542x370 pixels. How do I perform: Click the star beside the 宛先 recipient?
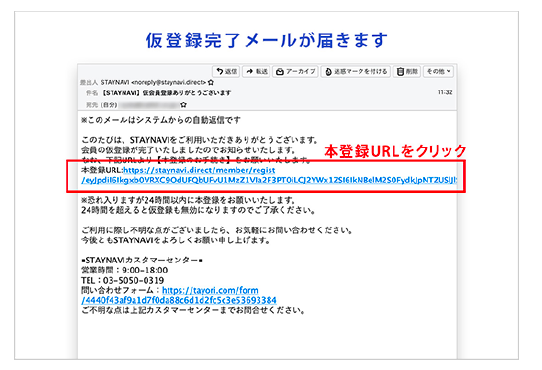point(183,104)
